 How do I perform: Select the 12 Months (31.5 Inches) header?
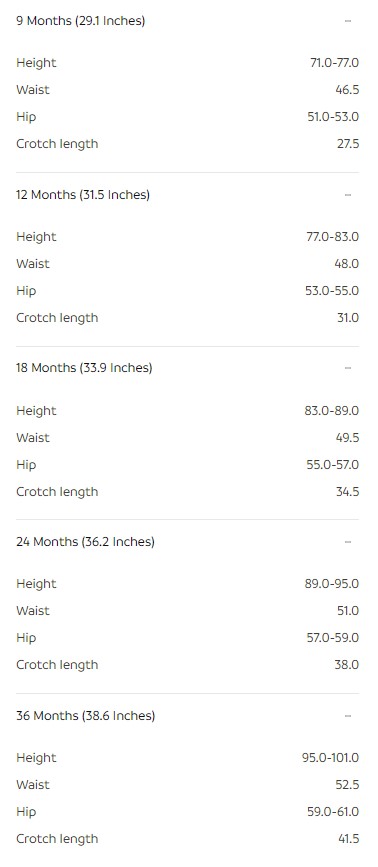(x=83, y=195)
